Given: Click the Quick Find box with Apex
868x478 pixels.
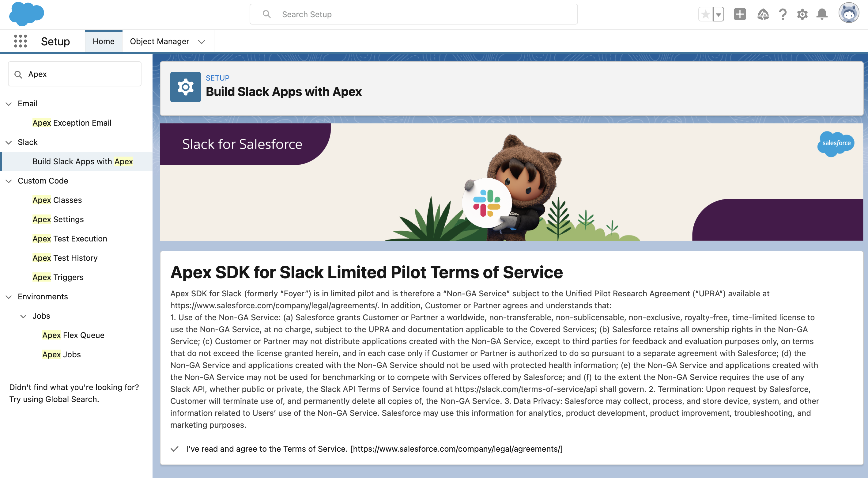Looking at the screenshot, I should tap(74, 74).
